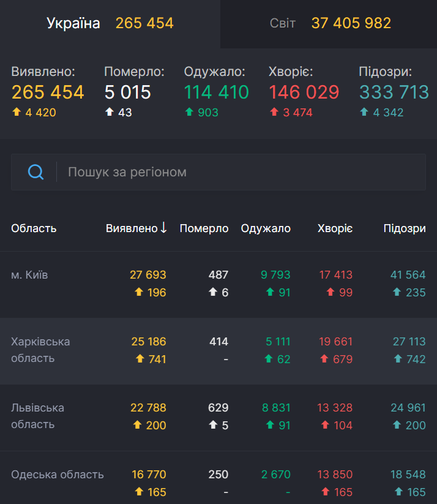The height and width of the screenshot is (504, 437).
Task: Sort table by the Одужало column
Action: pos(266,228)
